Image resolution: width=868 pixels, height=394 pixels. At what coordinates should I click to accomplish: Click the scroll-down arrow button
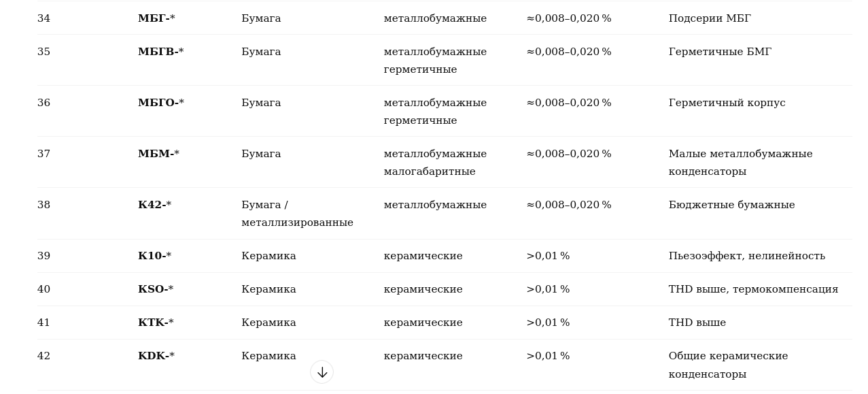(322, 372)
